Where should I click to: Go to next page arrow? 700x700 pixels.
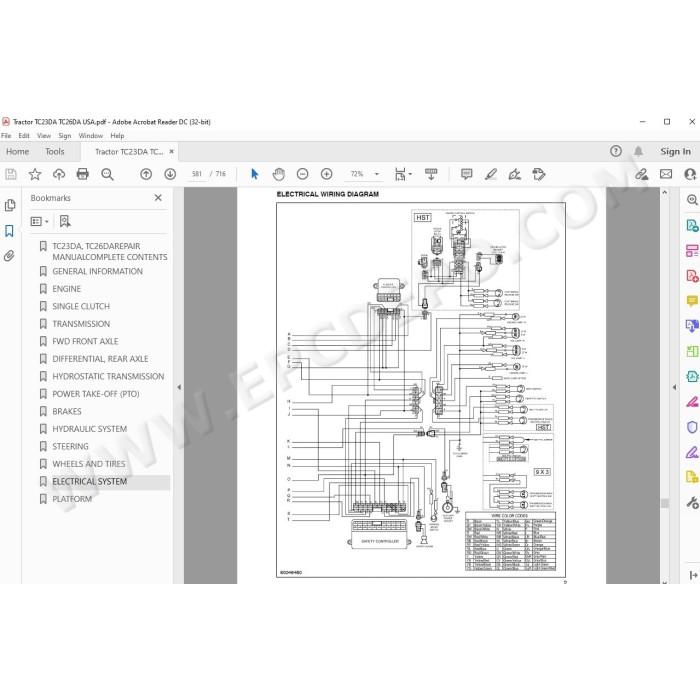pyautogui.click(x=170, y=174)
